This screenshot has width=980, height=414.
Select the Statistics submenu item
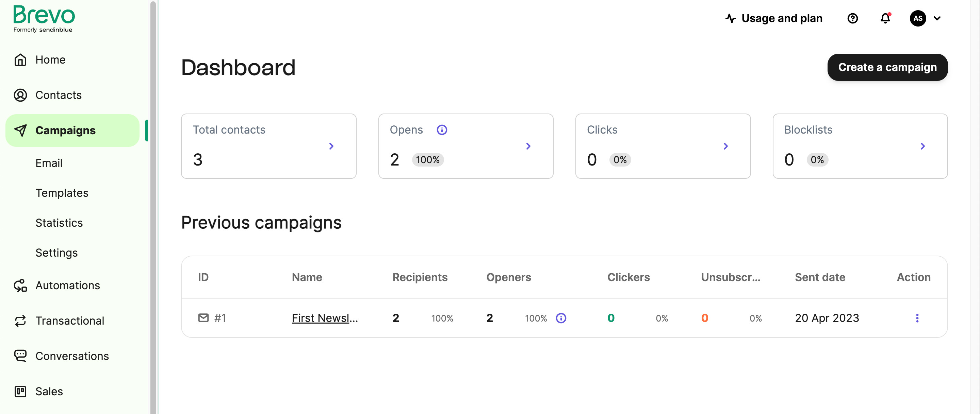[59, 222]
